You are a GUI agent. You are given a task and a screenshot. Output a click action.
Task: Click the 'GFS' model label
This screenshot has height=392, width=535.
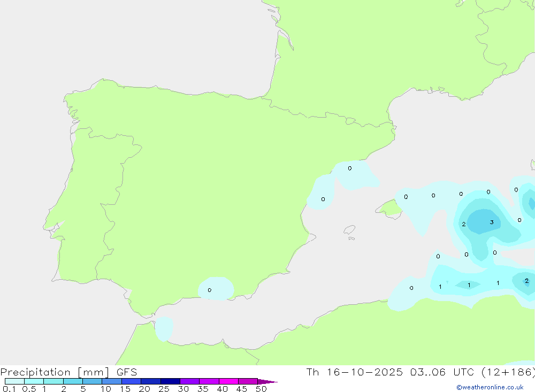click(127, 372)
